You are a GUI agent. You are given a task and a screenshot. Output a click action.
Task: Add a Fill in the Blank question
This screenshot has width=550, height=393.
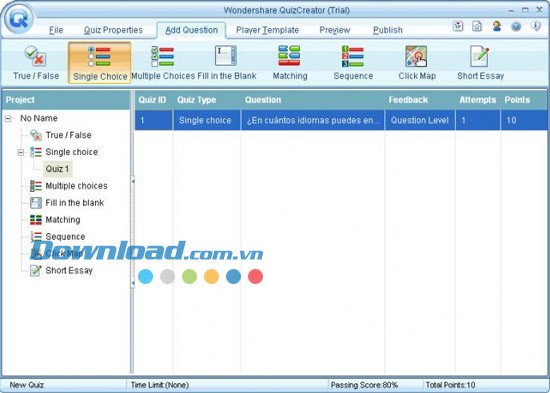[x=226, y=63]
